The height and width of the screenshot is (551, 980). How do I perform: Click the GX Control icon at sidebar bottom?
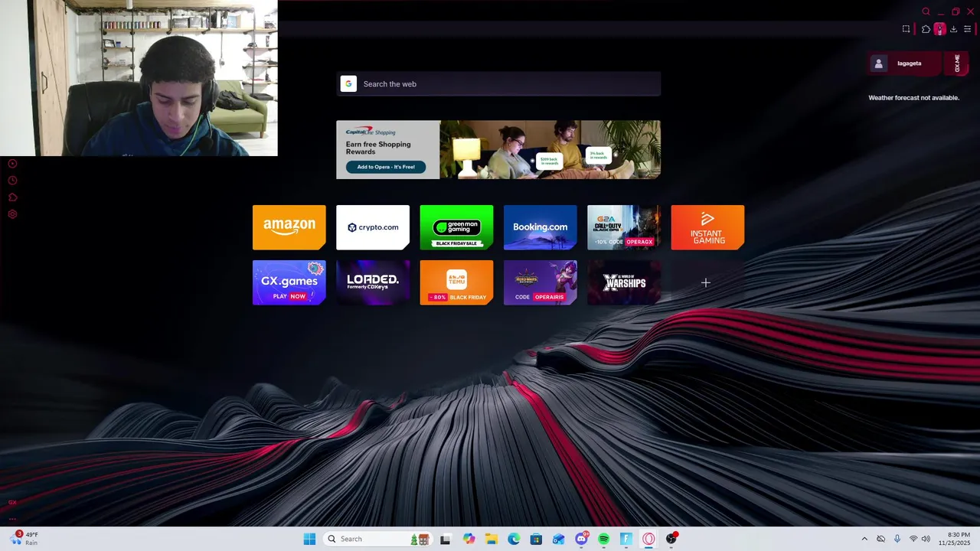click(x=12, y=503)
